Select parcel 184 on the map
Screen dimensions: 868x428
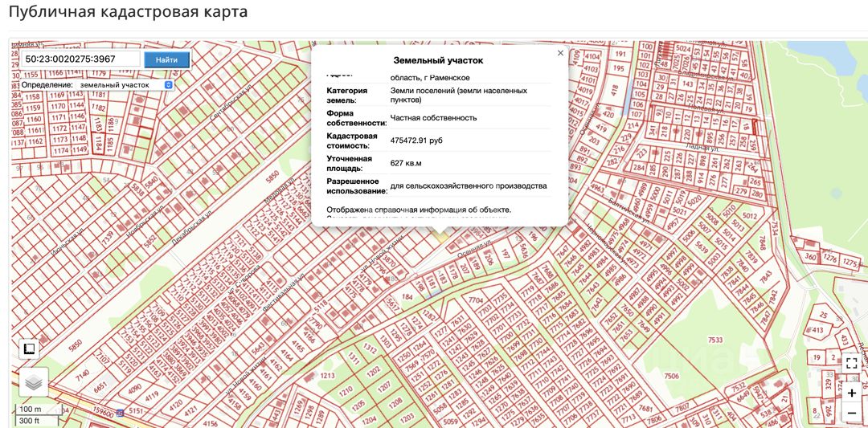407,297
